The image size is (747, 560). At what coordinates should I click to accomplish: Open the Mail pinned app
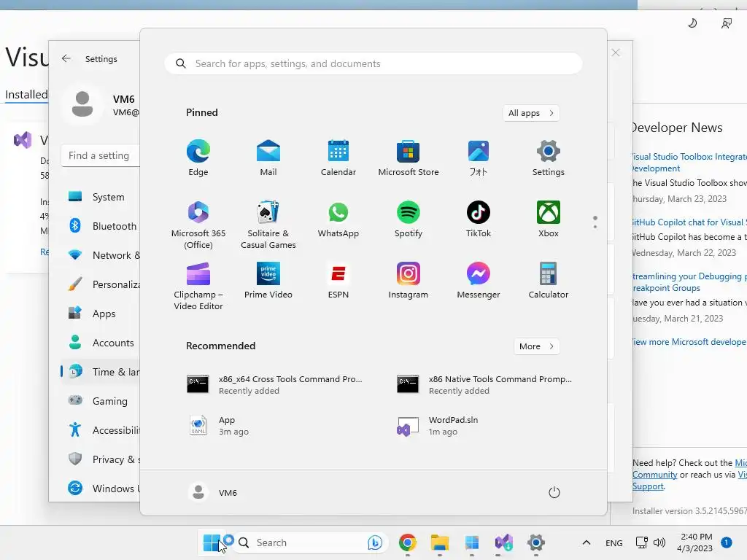click(268, 157)
